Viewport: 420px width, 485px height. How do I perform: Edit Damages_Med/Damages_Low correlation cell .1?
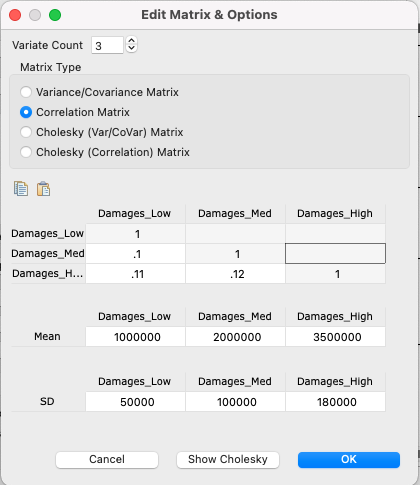click(x=135, y=254)
